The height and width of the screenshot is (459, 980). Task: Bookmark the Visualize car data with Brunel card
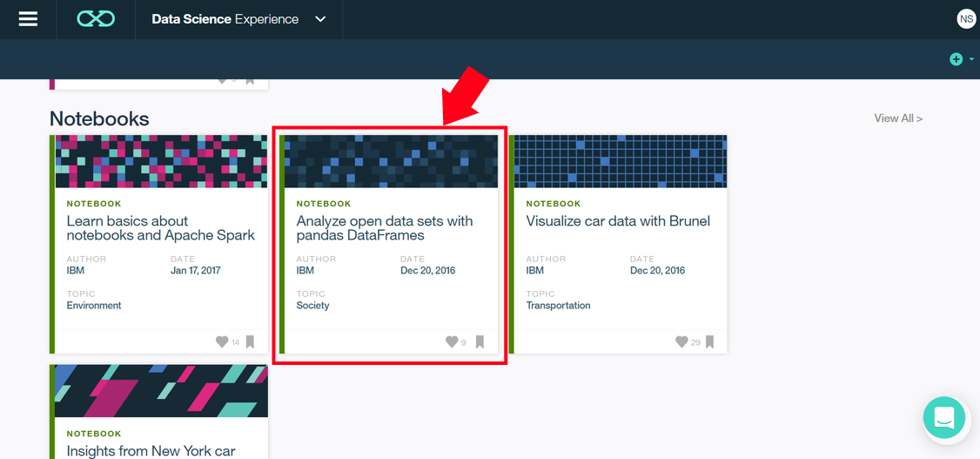[x=710, y=341]
